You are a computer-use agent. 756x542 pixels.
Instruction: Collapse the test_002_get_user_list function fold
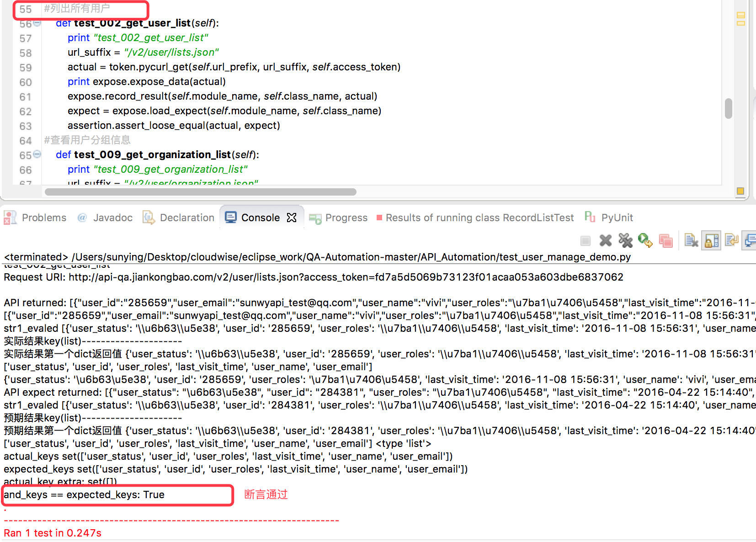point(37,23)
